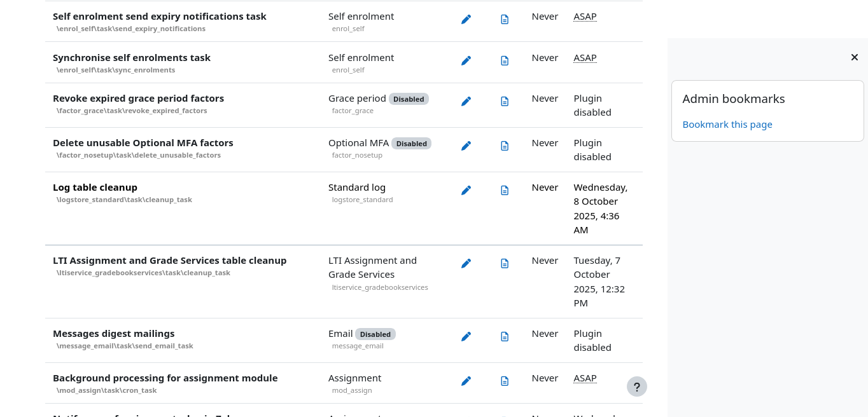Click ASAP next run for send expiry notifications
The height and width of the screenshot is (417, 868).
click(x=585, y=17)
